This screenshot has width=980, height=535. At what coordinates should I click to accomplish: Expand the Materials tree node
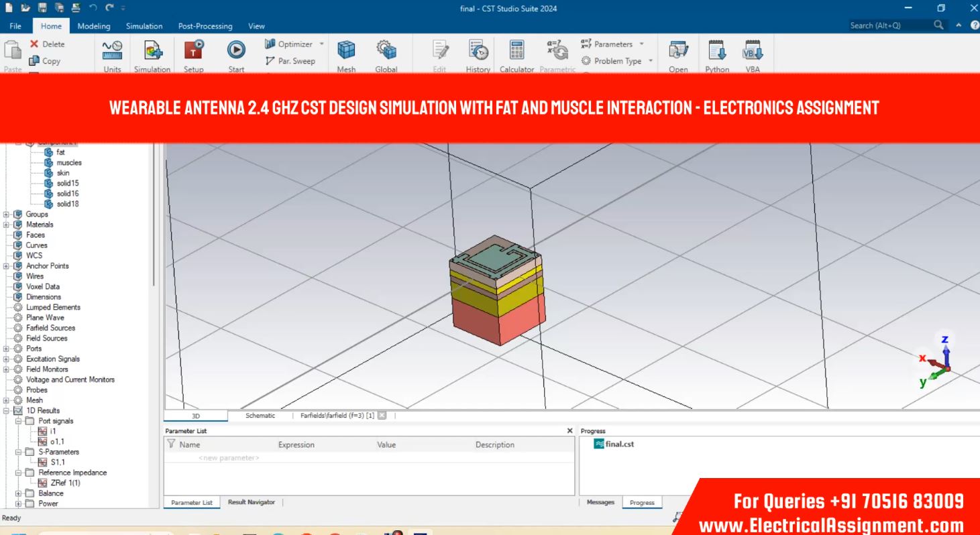pyautogui.click(x=7, y=225)
